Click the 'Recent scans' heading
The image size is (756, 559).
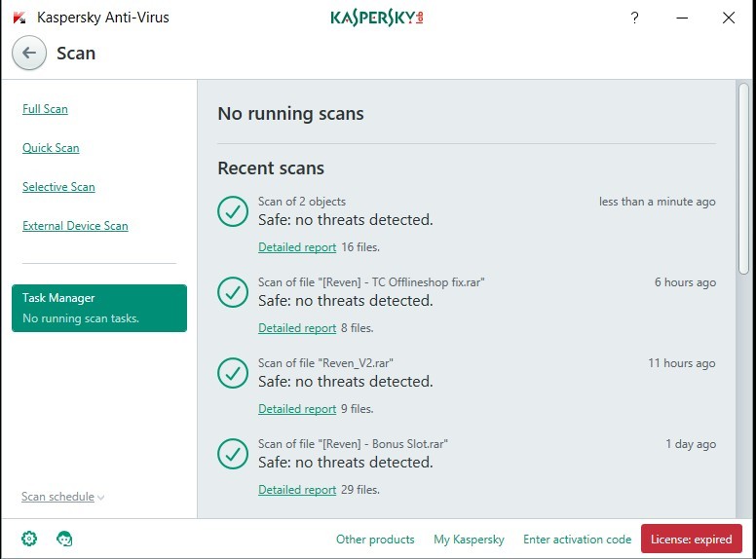pos(271,168)
